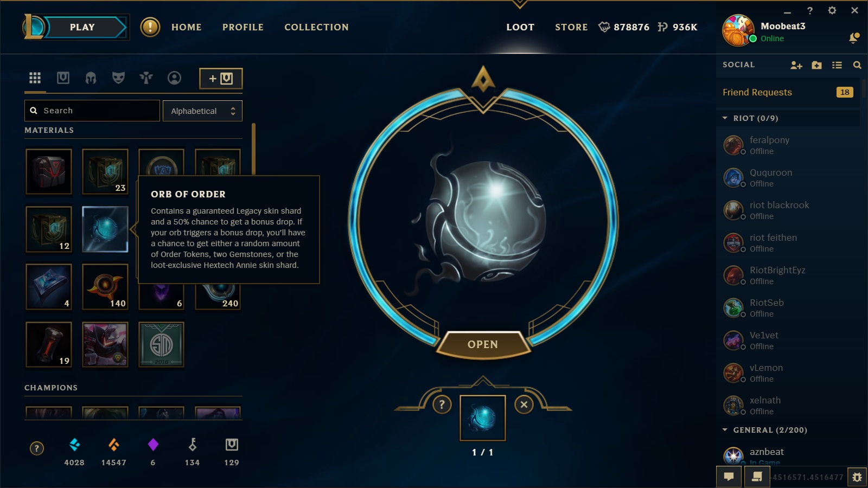Filter loot by summoner icons

click(x=174, y=78)
